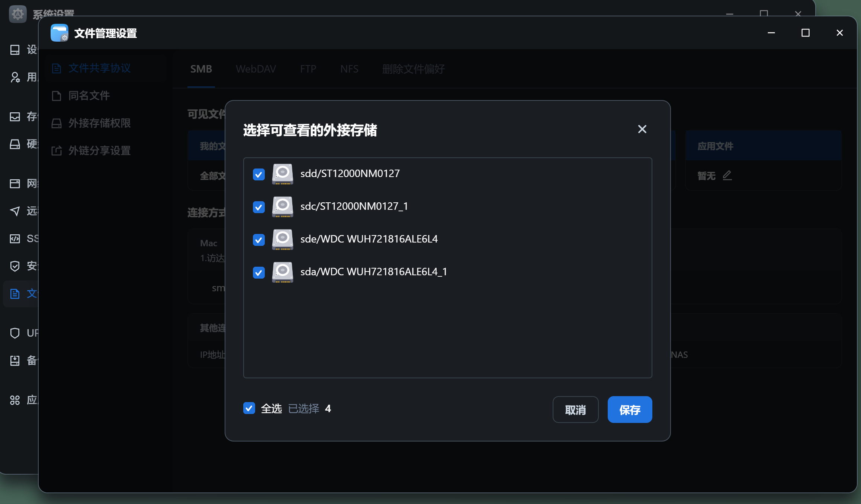This screenshot has width=861, height=504.
Task: Switch to the FTP tab
Action: pos(308,69)
